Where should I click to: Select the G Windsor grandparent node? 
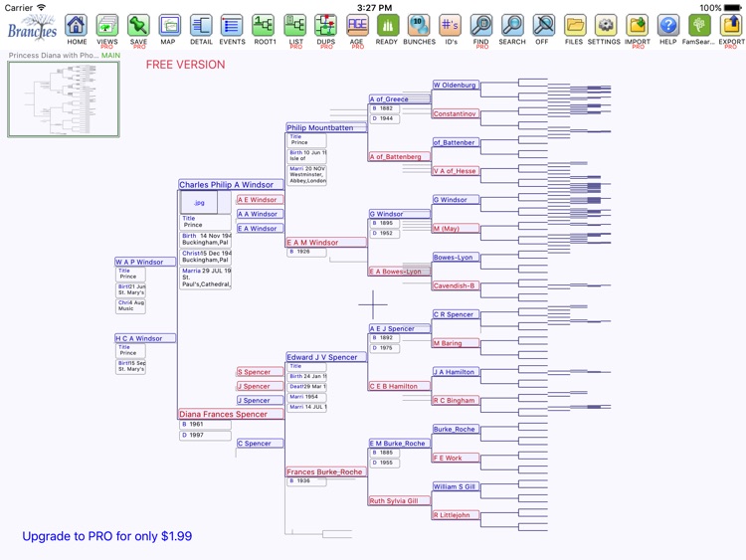tap(400, 214)
